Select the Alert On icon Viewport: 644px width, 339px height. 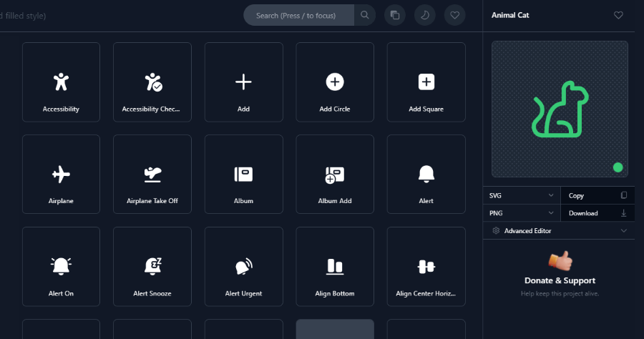(61, 266)
